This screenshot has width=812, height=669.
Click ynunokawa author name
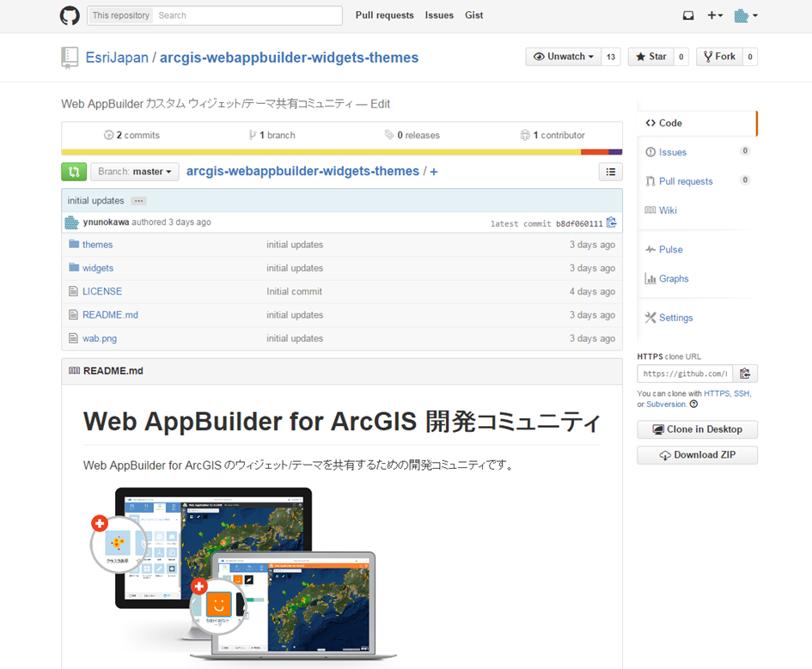click(x=107, y=222)
